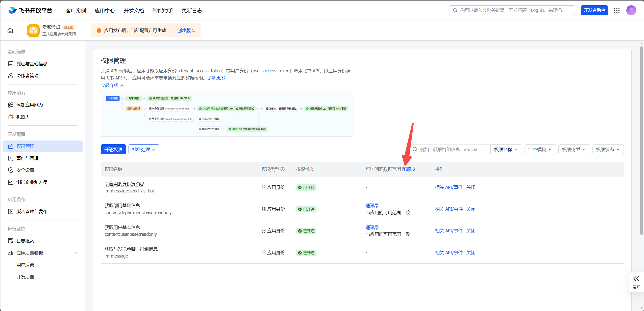The width and height of the screenshot is (644, 311).
Task: Click 应用身份 icon in im:message:send_as_bot row
Action: (x=263, y=187)
